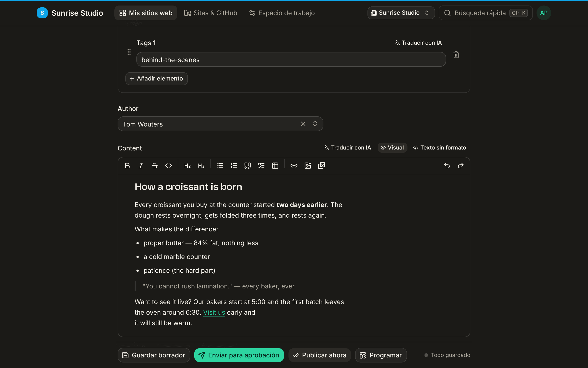Open the Programar scheduling button
Viewport: 588px width, 368px height.
[381, 355]
